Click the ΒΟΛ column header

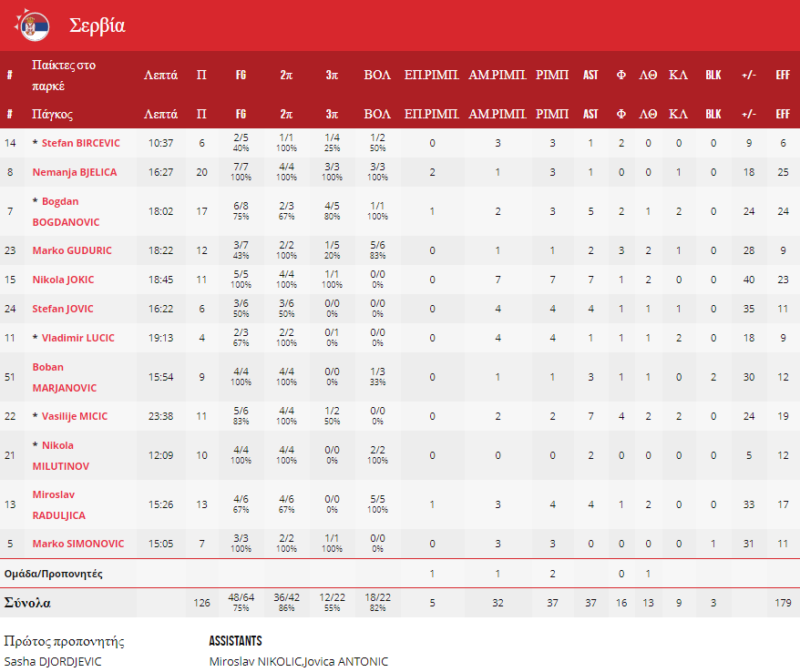(x=377, y=74)
